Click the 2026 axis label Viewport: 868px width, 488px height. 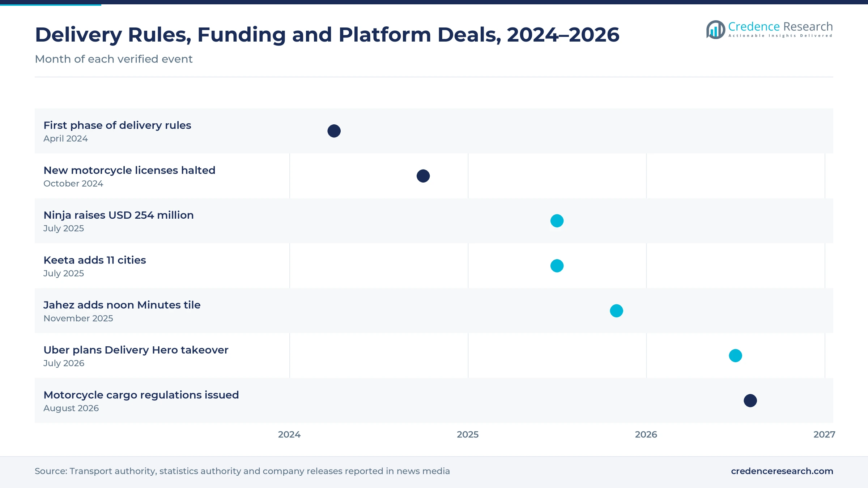tap(646, 435)
